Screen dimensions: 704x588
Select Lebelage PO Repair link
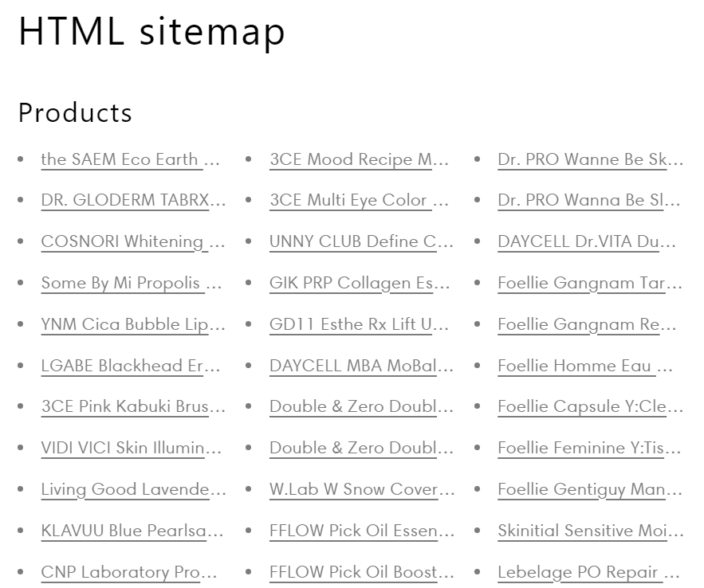[x=588, y=572]
